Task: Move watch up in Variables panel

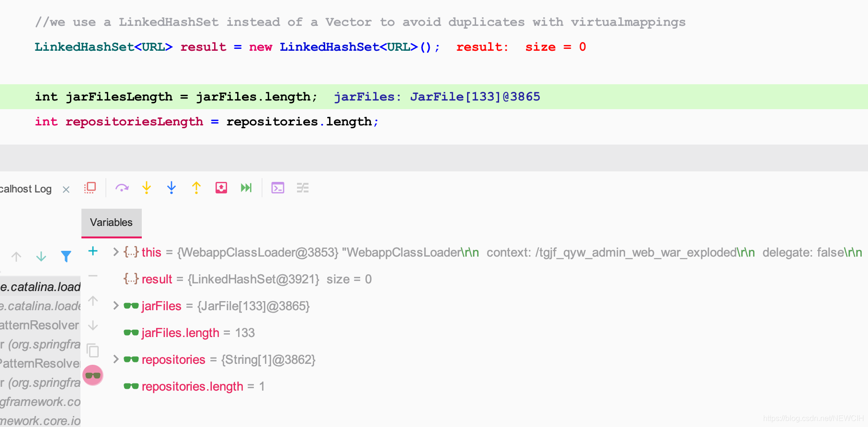Action: coord(93,301)
